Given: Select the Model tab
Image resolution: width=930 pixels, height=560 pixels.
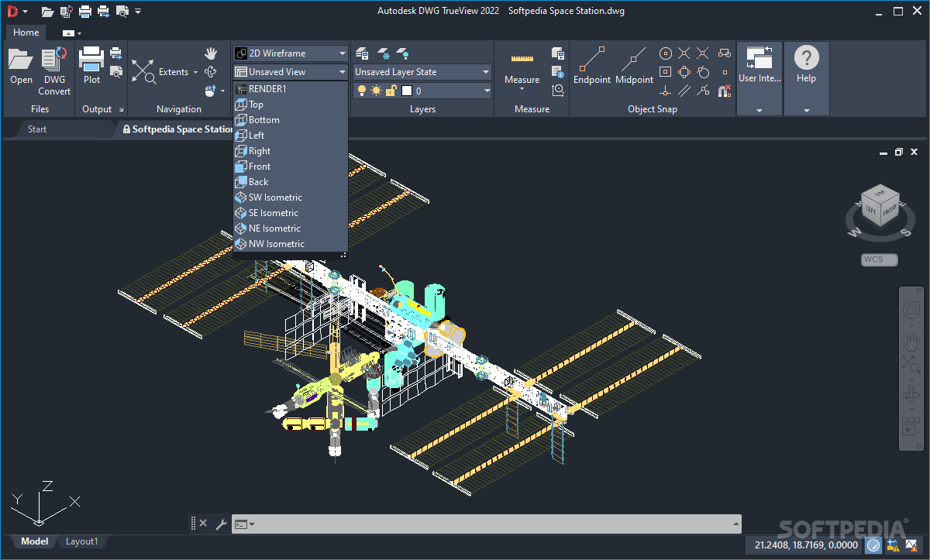Looking at the screenshot, I should [x=34, y=541].
